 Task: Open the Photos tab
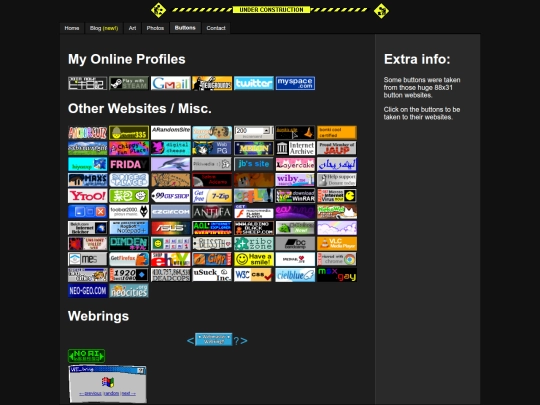pyautogui.click(x=155, y=28)
